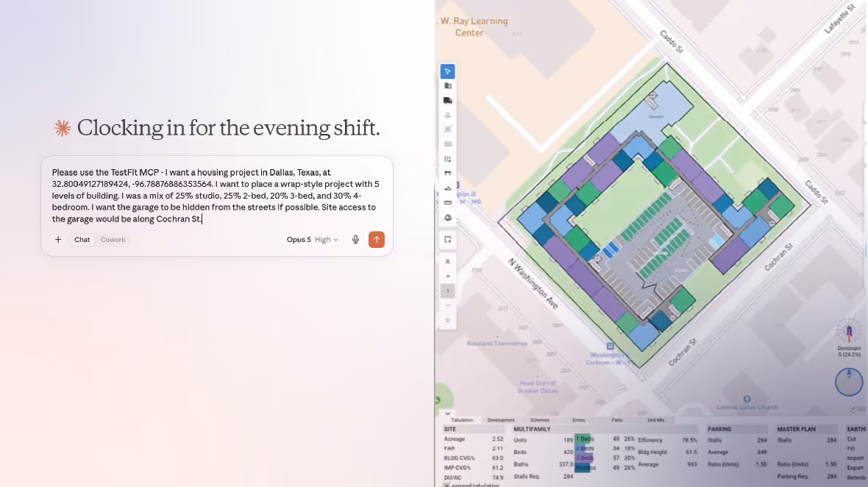Click the N Washington Ave street label
This screenshot has width=868, height=487.
pos(533,283)
